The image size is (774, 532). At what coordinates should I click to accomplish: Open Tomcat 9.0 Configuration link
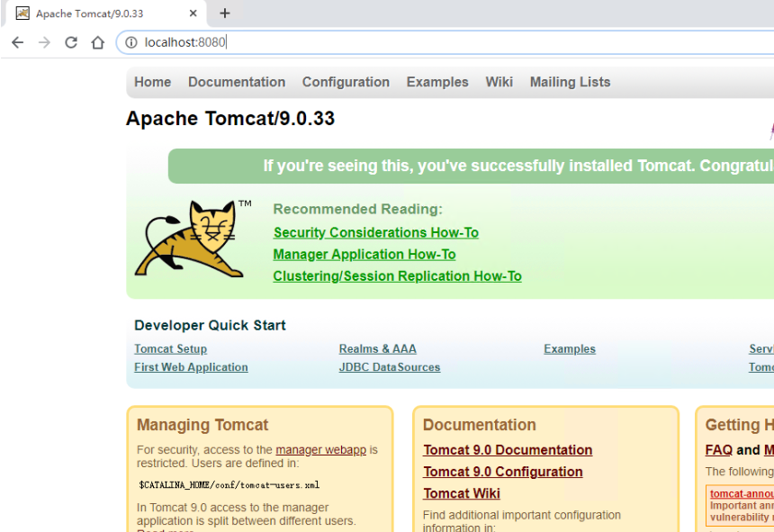click(x=502, y=472)
